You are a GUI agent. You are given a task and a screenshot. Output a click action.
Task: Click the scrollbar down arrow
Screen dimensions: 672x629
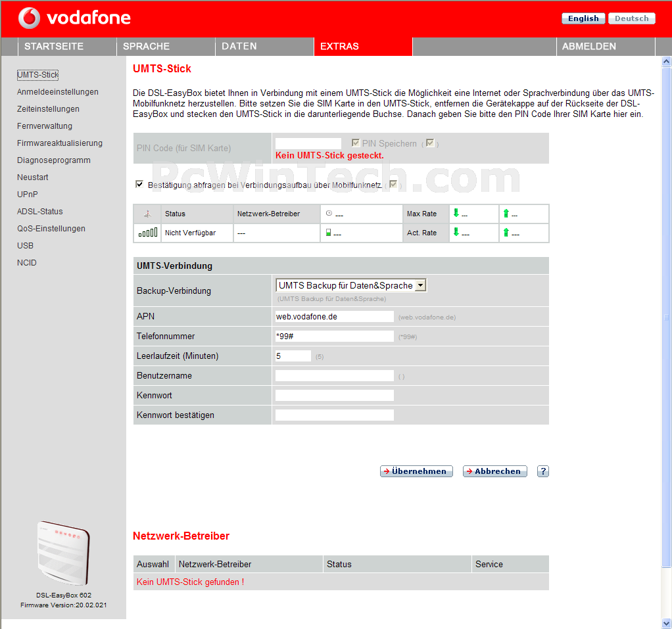point(667,624)
